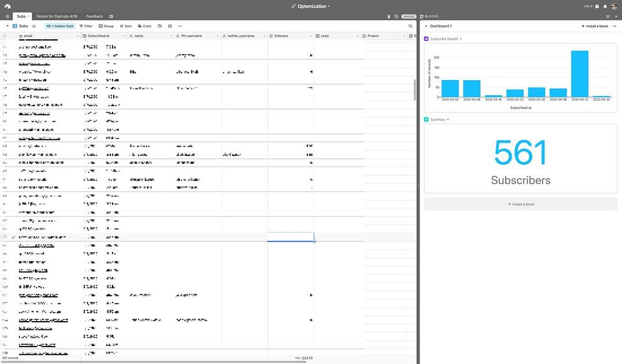Viewport: 622px width, 364px height.
Task: Check the select-all rows checkbox in header
Action: pyautogui.click(x=5, y=35)
